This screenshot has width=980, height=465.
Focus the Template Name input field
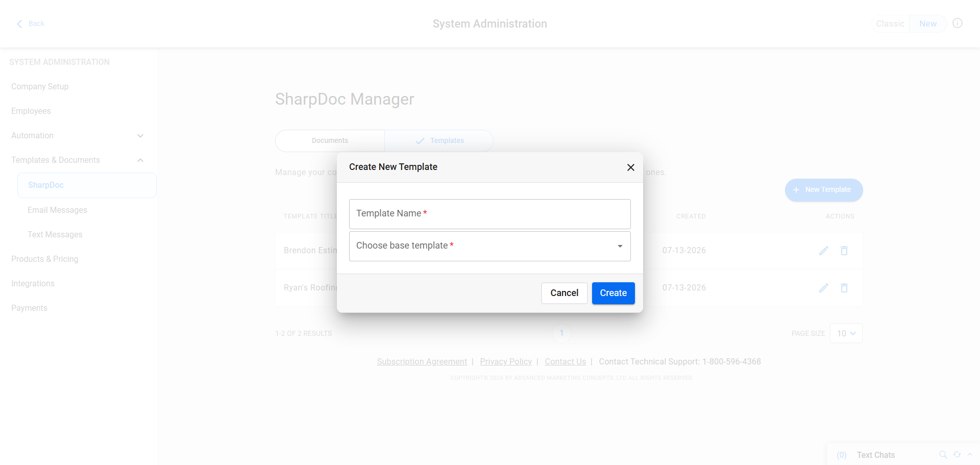coord(490,214)
